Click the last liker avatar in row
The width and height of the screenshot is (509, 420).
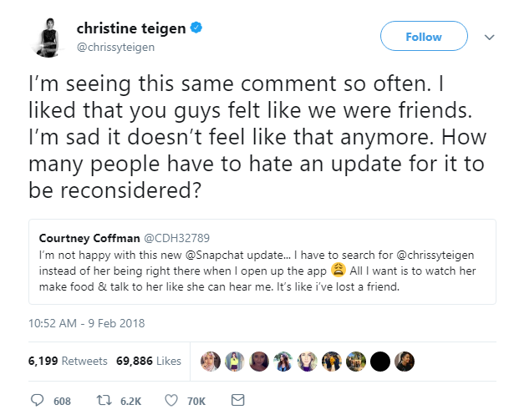pos(405,361)
